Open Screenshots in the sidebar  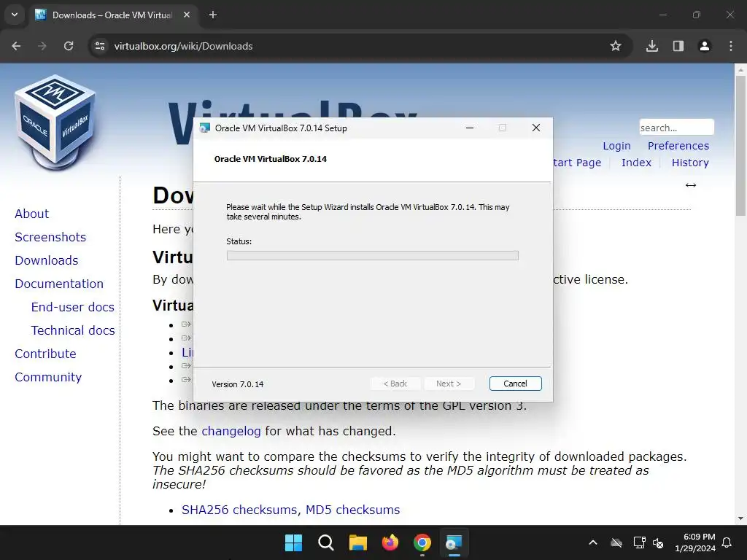coord(50,237)
